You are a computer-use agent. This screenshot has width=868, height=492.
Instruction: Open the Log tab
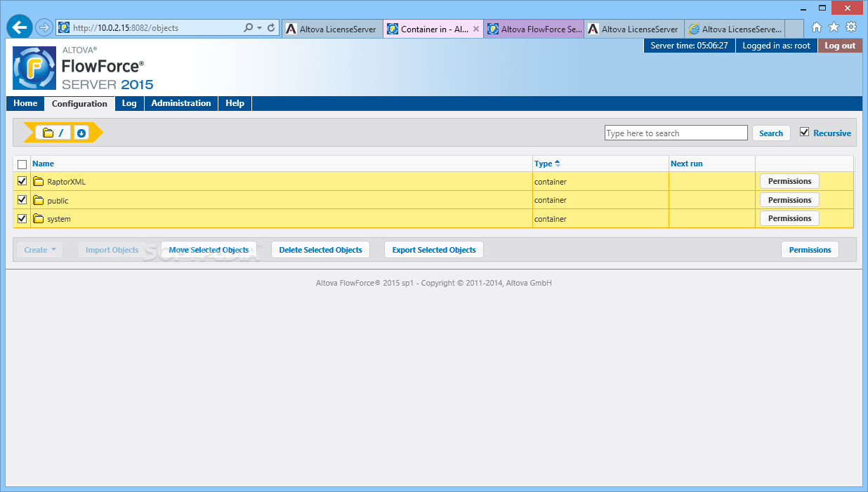click(x=129, y=103)
